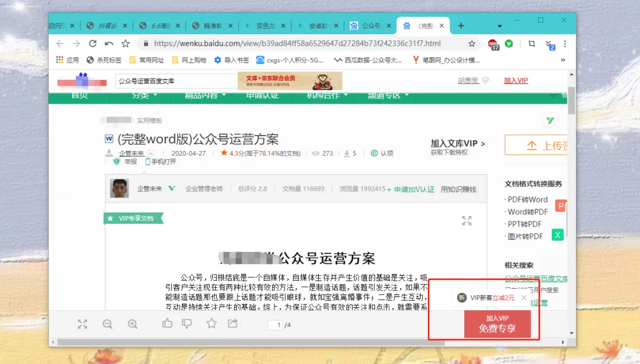Open the PDF转Word conversion service
640x364 pixels.
click(527, 199)
